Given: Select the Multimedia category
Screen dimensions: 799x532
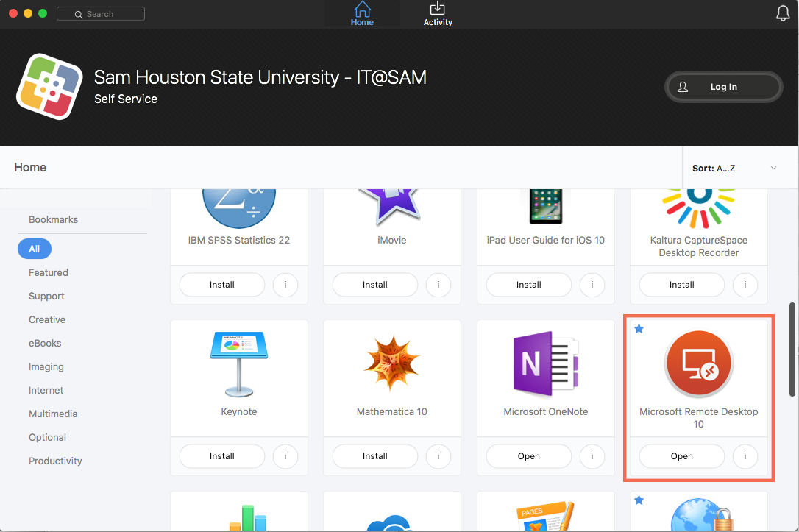Looking at the screenshot, I should tap(53, 414).
